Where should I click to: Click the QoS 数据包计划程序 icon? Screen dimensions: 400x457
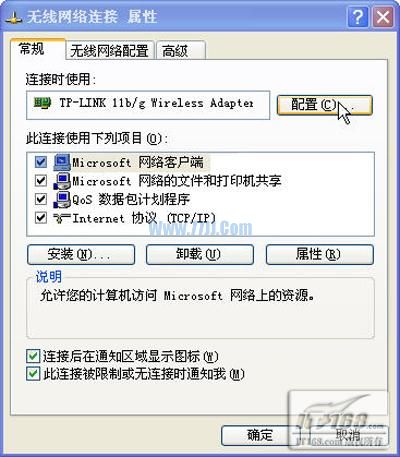[x=62, y=199]
